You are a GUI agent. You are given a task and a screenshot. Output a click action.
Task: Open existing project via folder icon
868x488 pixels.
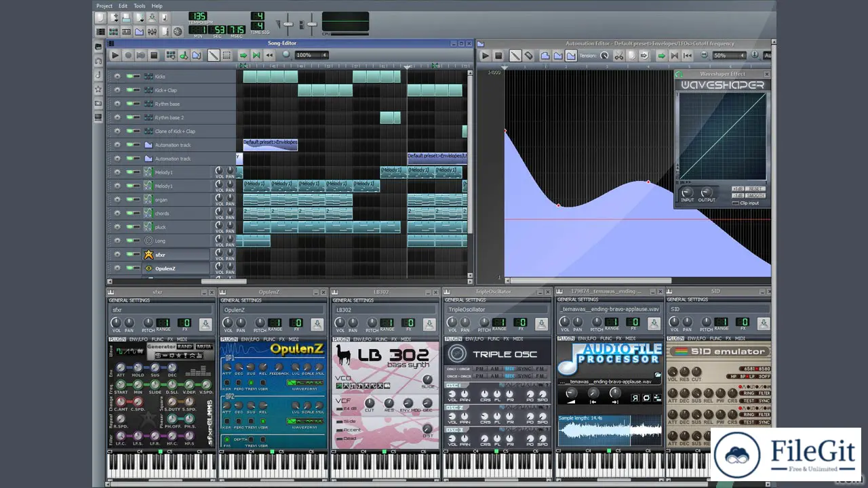[126, 18]
